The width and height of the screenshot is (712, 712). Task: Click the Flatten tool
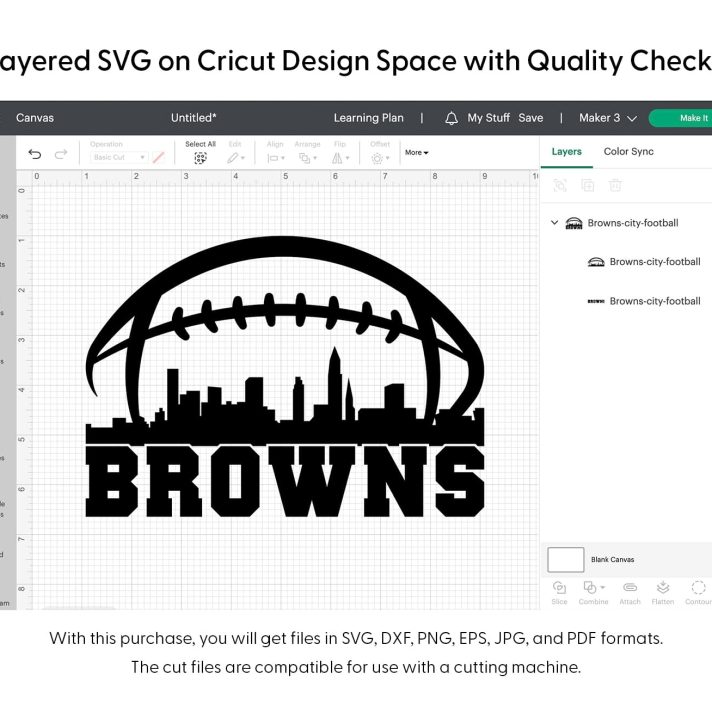click(x=663, y=593)
